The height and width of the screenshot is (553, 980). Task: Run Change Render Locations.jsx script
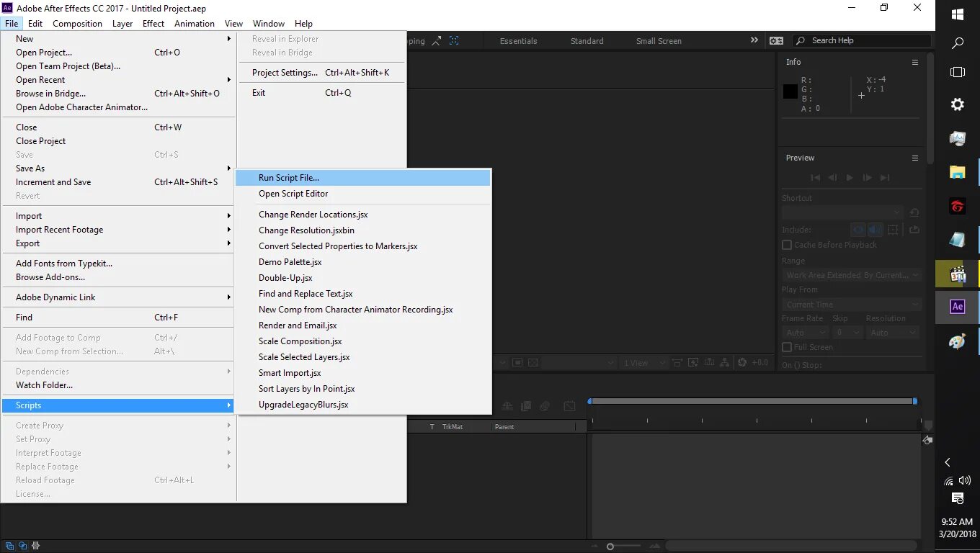point(362,215)
